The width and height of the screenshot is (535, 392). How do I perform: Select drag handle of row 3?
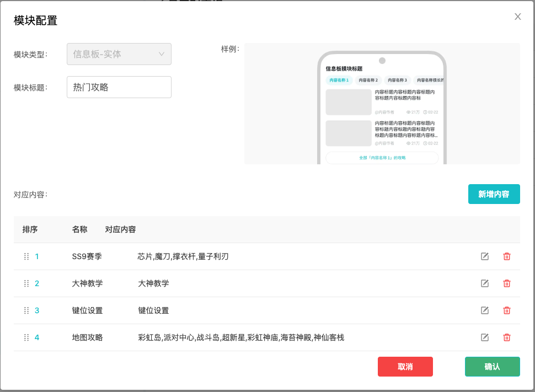tap(26, 310)
